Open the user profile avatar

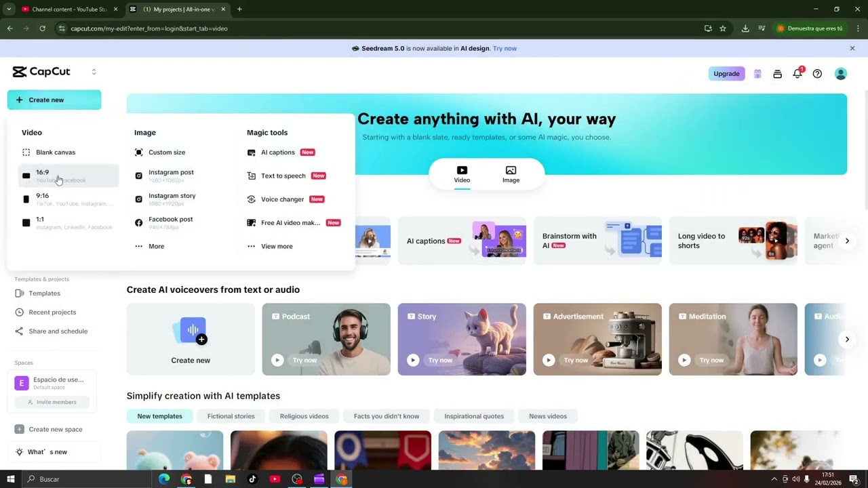[841, 74]
